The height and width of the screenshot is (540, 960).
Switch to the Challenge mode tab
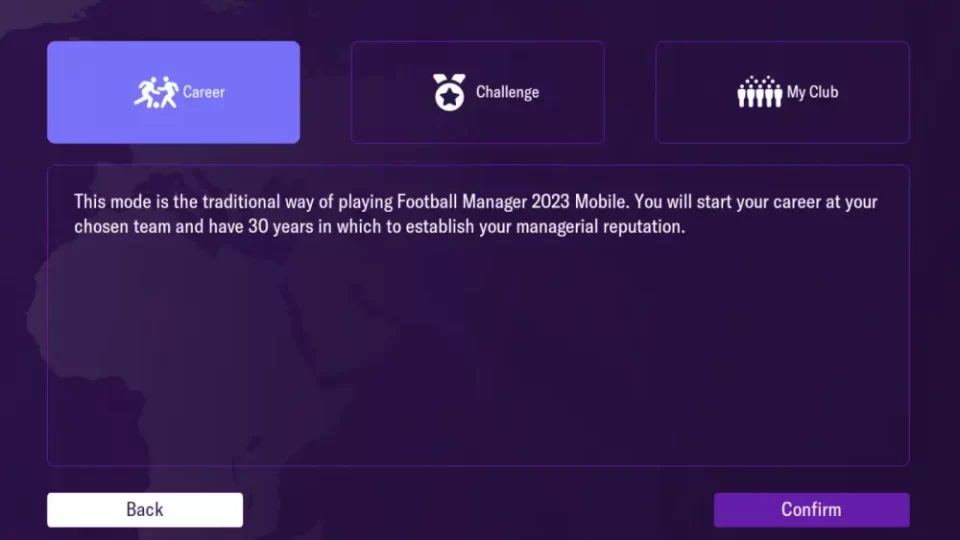point(477,92)
